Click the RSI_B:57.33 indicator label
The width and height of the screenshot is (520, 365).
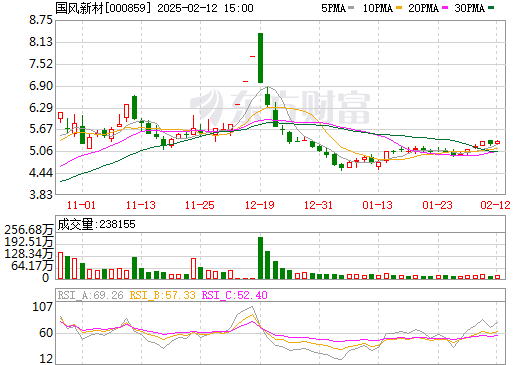coord(162,295)
